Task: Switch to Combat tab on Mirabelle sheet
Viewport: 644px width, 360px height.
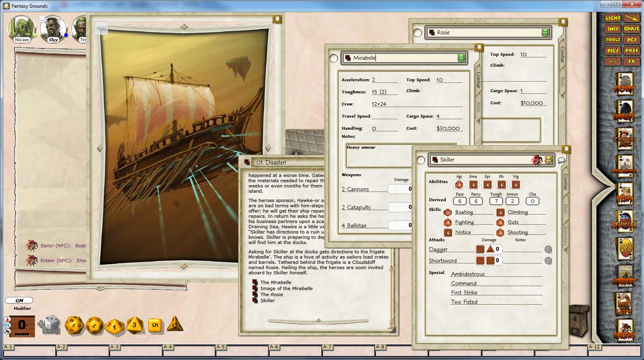Action: tap(478, 80)
